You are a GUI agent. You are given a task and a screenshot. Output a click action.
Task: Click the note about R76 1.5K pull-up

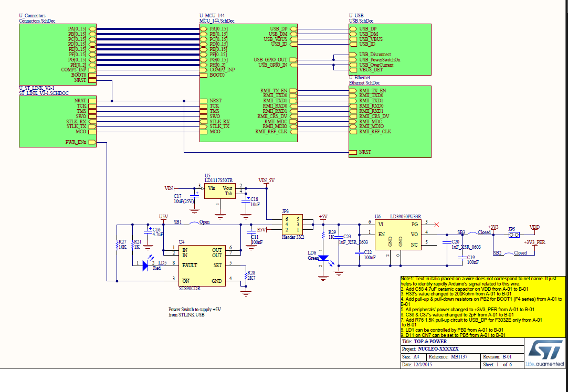click(471, 323)
